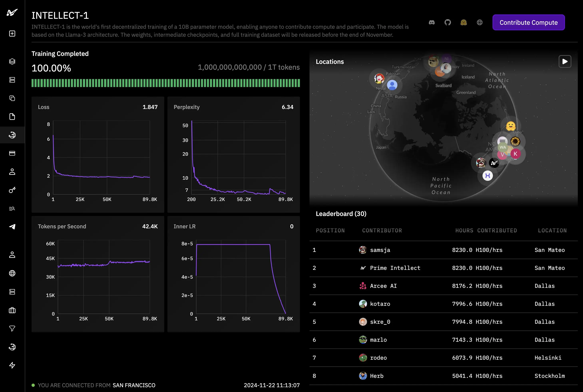
Task: Click the green training progress bar
Action: pyautogui.click(x=166, y=83)
